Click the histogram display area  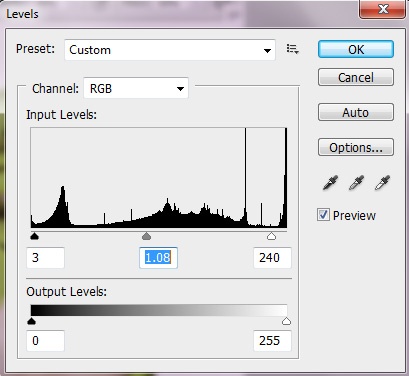(159, 178)
